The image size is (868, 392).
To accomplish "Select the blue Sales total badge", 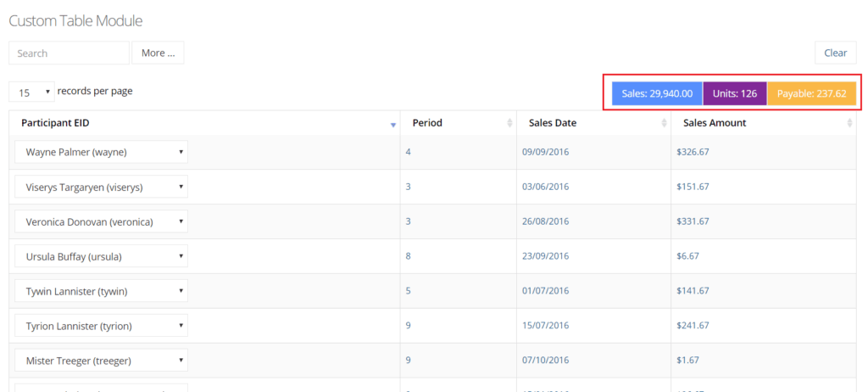I will 657,93.
